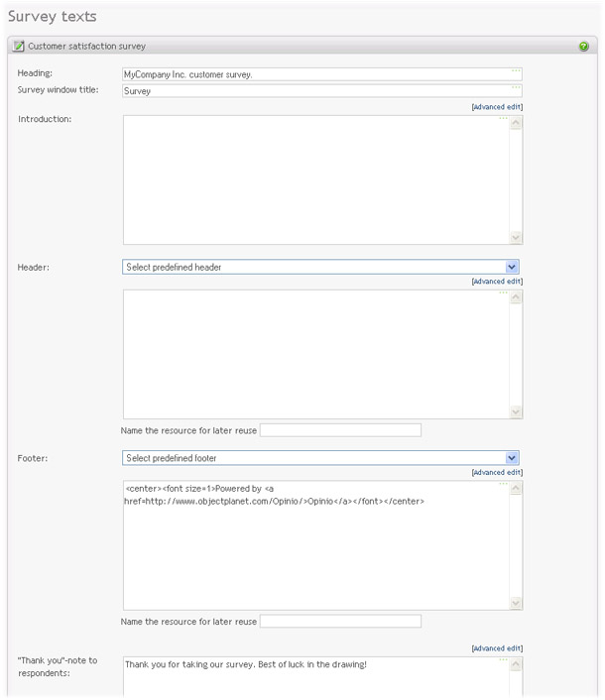Click the Customer satisfaction survey title text
Image resolution: width=605 pixels, height=700 pixels.
86,46
